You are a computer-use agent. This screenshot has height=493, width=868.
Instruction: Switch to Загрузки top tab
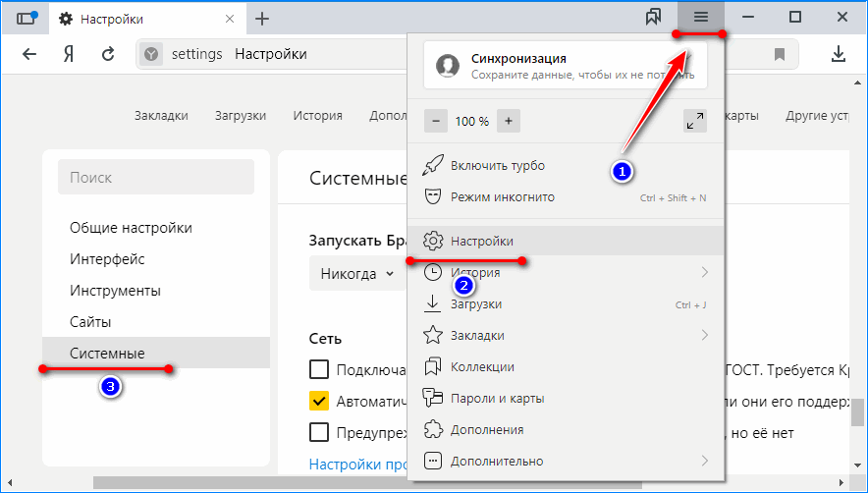tap(241, 116)
